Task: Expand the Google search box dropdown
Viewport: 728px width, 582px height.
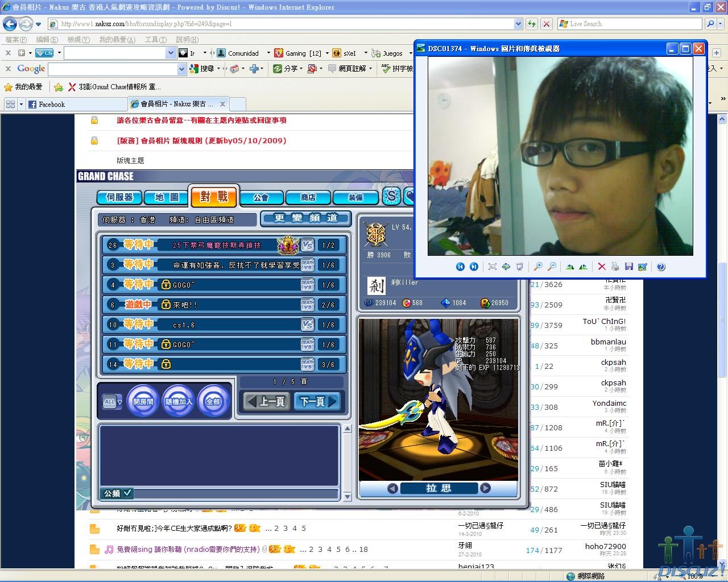Action: click(x=182, y=69)
